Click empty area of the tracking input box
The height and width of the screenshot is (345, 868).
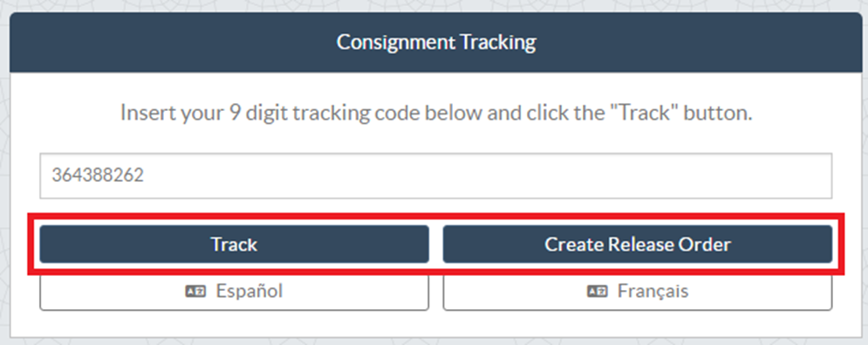click(487, 176)
